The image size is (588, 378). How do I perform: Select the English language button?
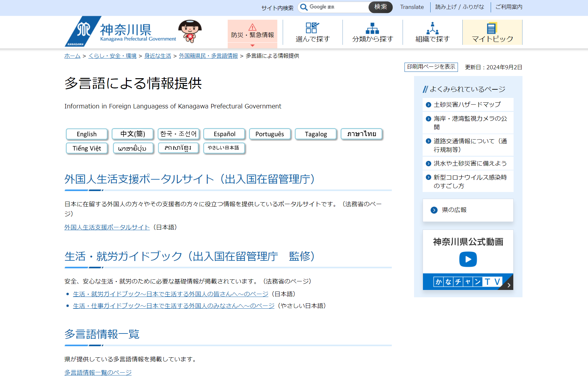[87, 134]
